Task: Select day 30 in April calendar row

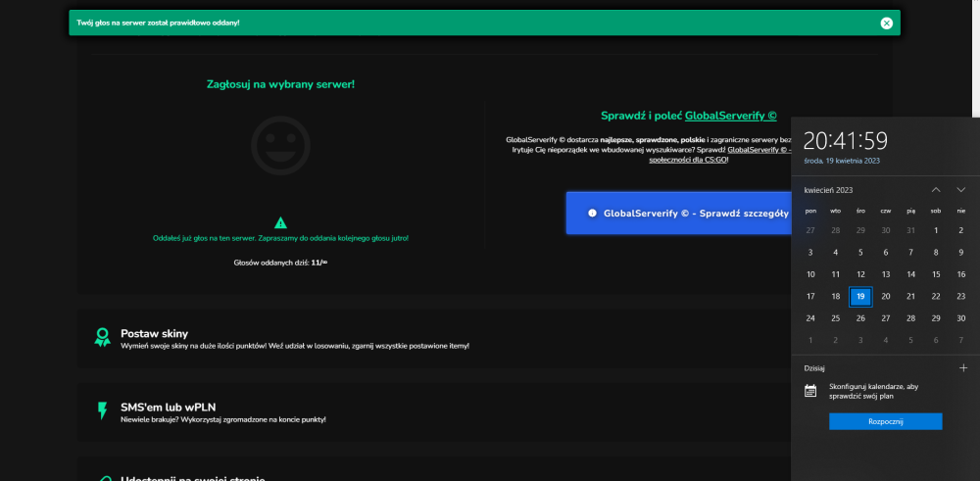Action: (x=960, y=318)
